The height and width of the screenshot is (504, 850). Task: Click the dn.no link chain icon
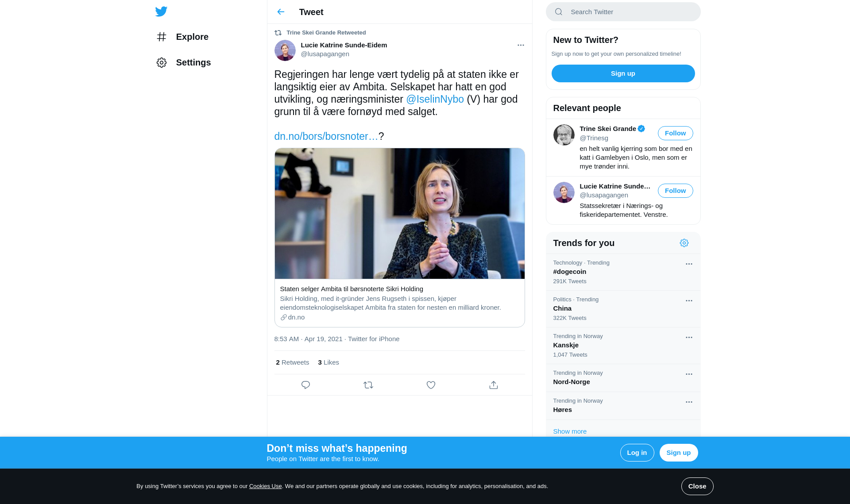click(x=283, y=317)
